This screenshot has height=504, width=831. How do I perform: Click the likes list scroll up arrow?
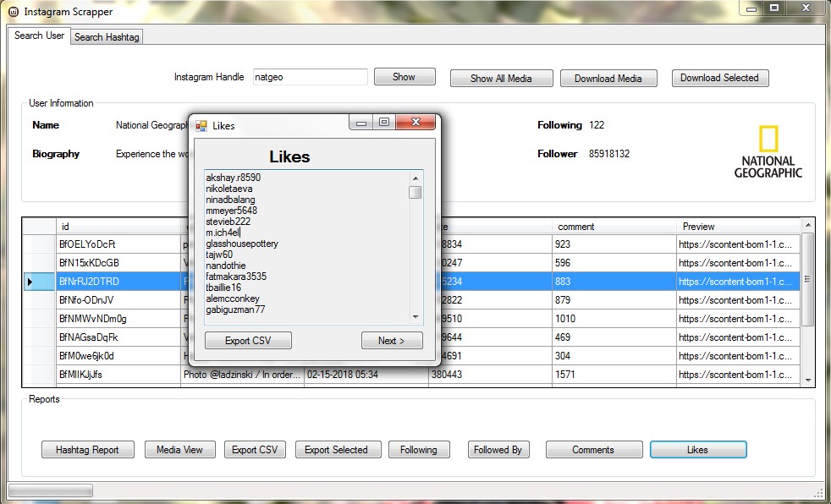click(415, 178)
